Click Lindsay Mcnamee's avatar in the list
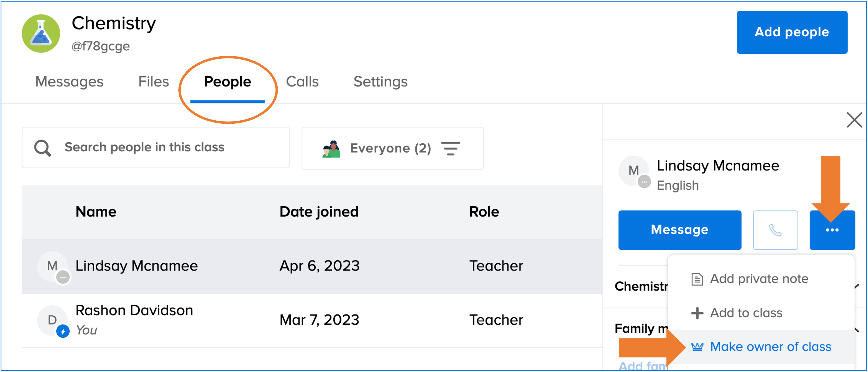 (52, 266)
